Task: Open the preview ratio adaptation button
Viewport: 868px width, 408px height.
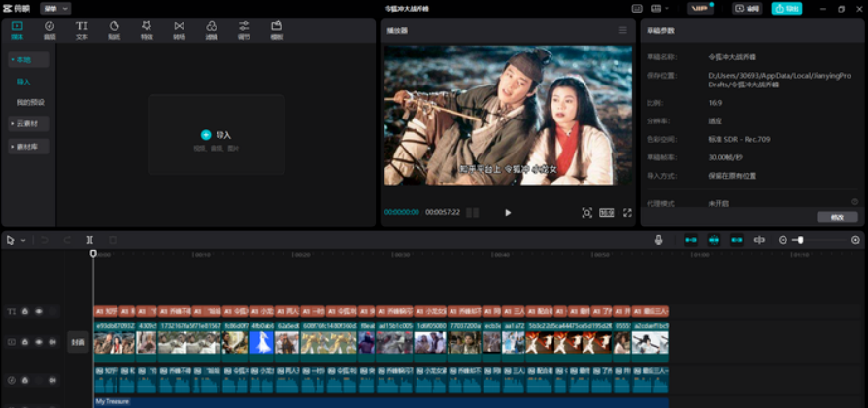Action: pyautogui.click(x=607, y=213)
